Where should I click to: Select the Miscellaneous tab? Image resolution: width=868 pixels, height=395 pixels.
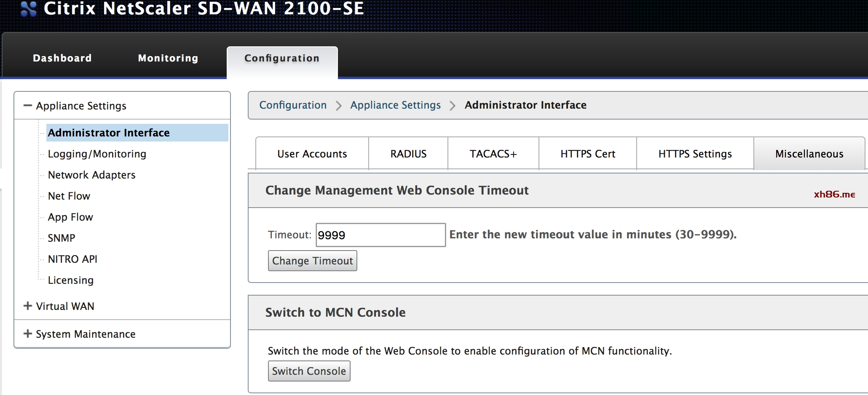click(x=809, y=153)
